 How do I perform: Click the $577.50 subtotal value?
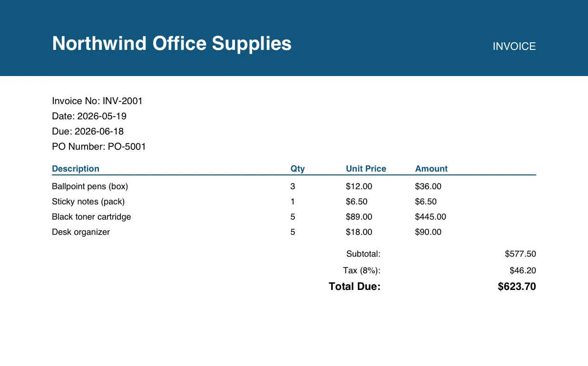(x=520, y=254)
